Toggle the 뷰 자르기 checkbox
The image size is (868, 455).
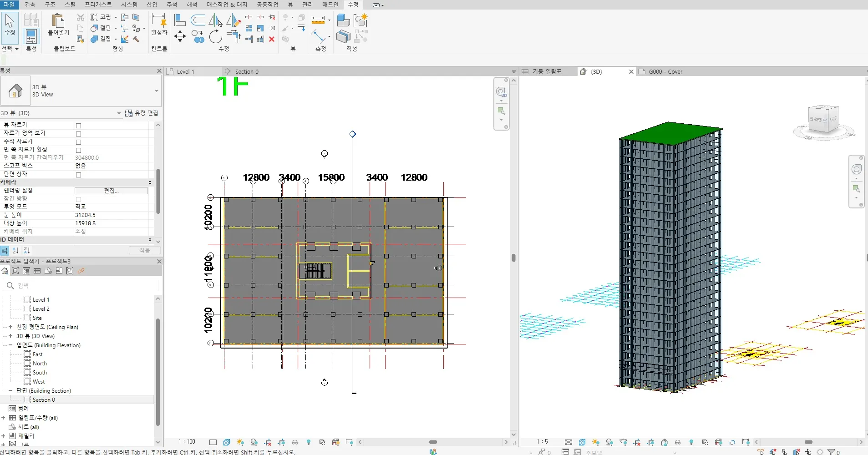pos(78,126)
